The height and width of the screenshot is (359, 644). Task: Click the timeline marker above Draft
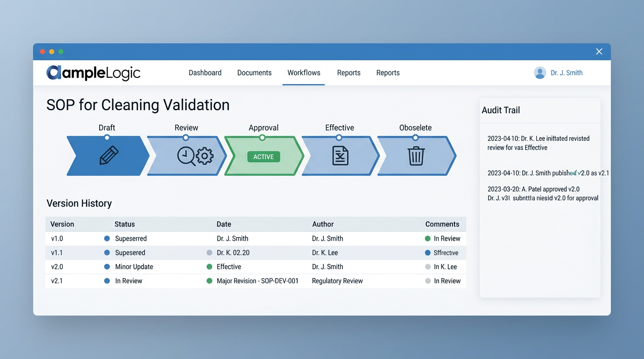107,137
